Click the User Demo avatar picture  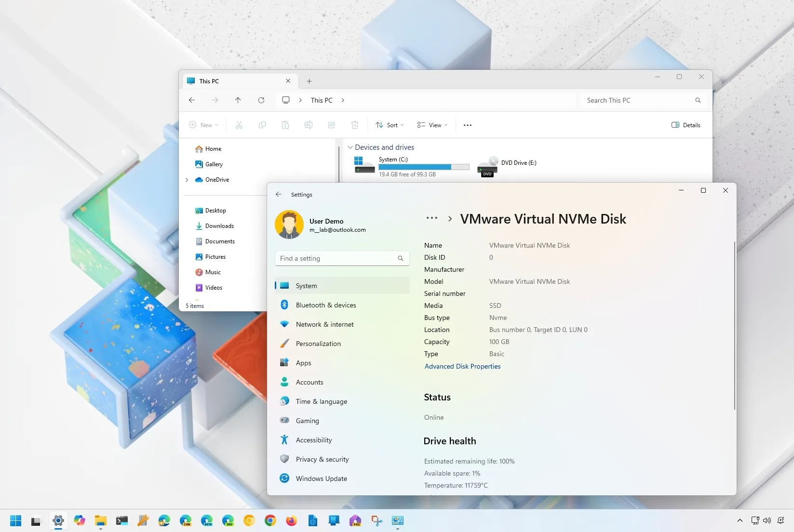click(x=289, y=225)
